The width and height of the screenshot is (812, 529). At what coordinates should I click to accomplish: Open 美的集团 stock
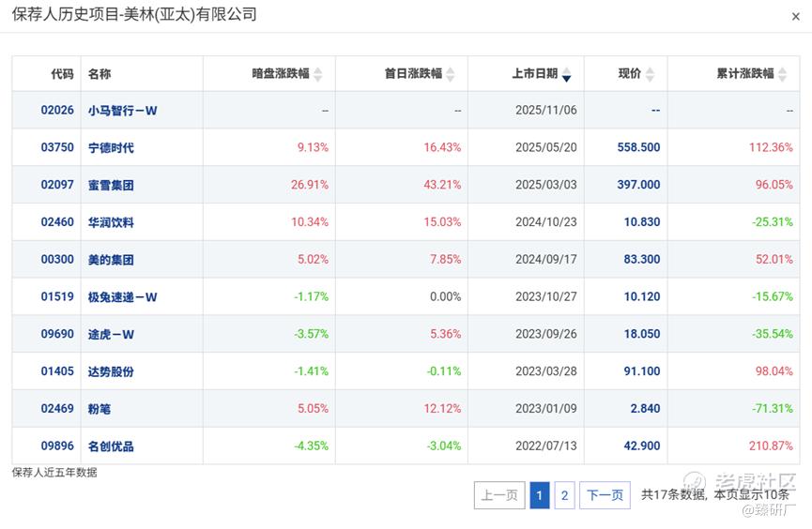(x=111, y=260)
